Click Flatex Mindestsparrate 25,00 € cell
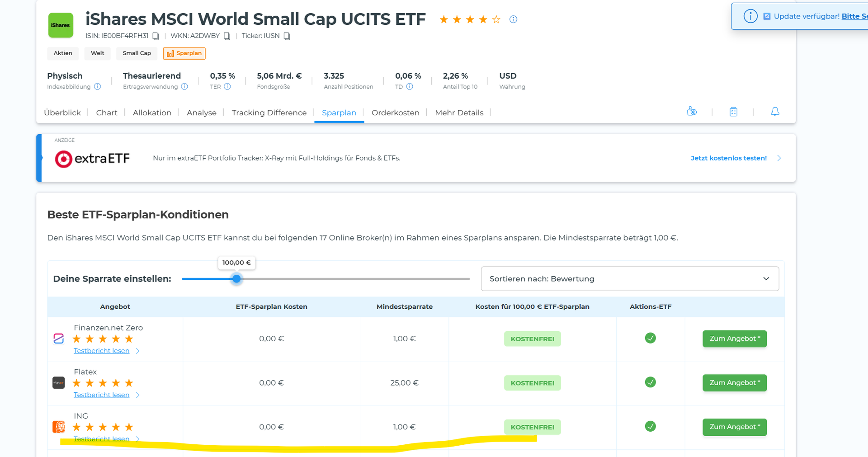Viewport: 868px width, 457px height. (x=405, y=383)
